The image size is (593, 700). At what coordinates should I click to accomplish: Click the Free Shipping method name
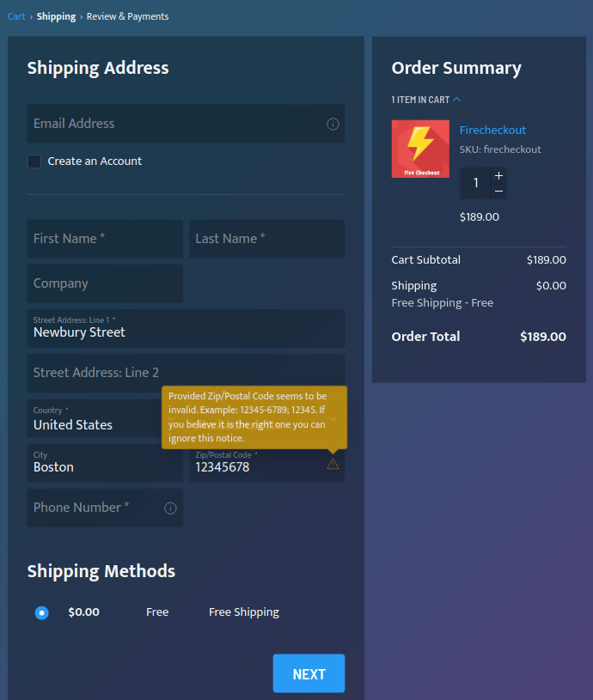pyautogui.click(x=244, y=612)
